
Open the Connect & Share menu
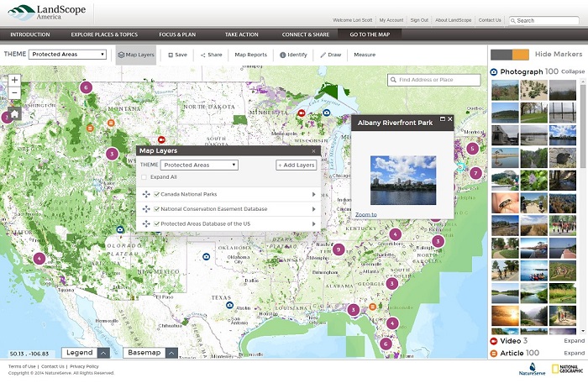[306, 34]
